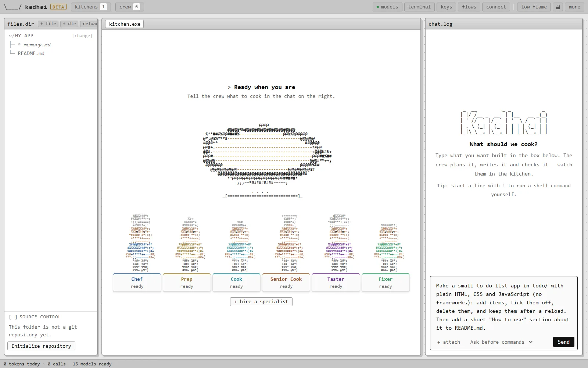This screenshot has height=368, width=588.
Task: Click the Chef ASCII figure
Action: [x=140, y=243]
